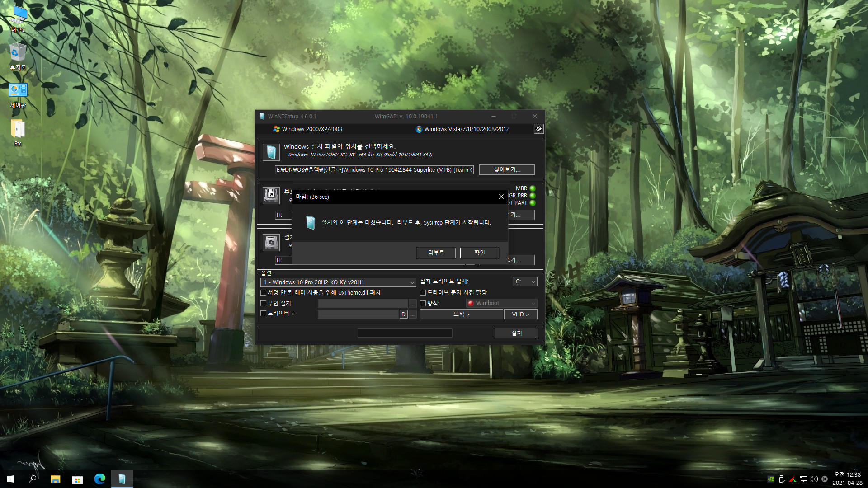
Task: Click the unattended install path field
Action: pos(363,304)
